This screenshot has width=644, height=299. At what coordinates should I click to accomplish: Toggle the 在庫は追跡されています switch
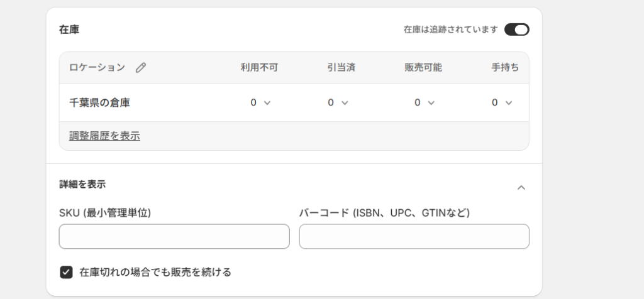[x=516, y=30]
